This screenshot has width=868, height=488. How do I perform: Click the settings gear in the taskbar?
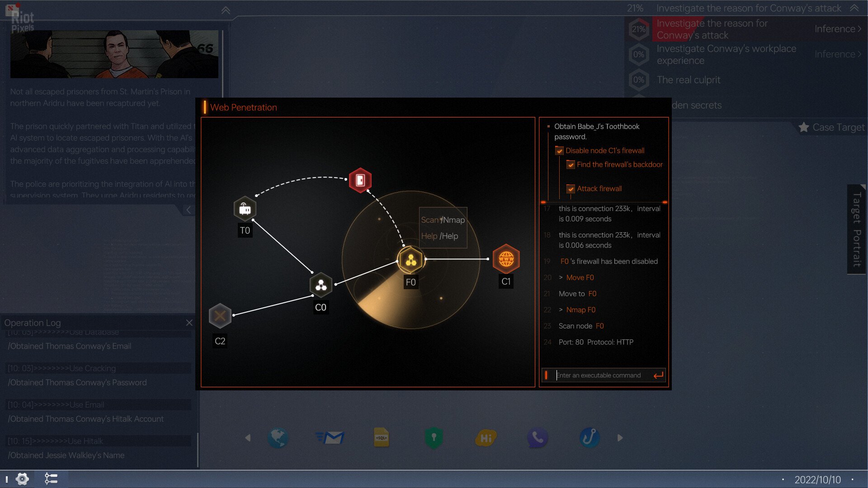21,479
